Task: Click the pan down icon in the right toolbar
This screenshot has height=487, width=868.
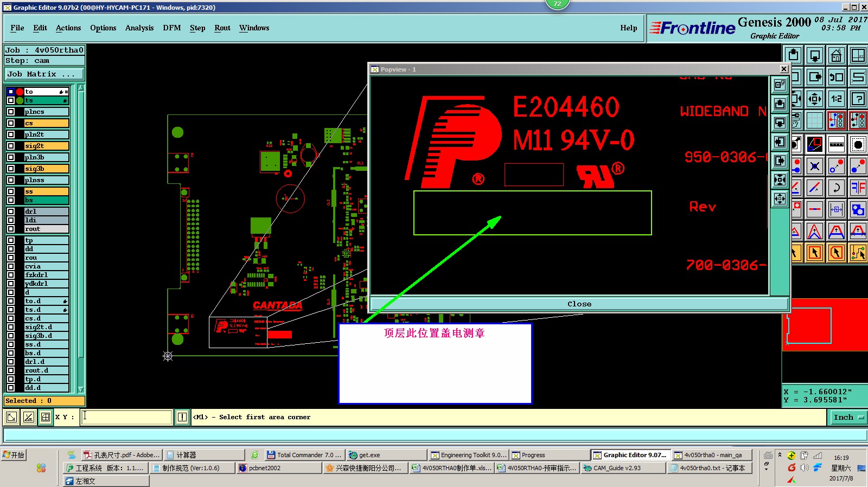Action: pos(815,55)
